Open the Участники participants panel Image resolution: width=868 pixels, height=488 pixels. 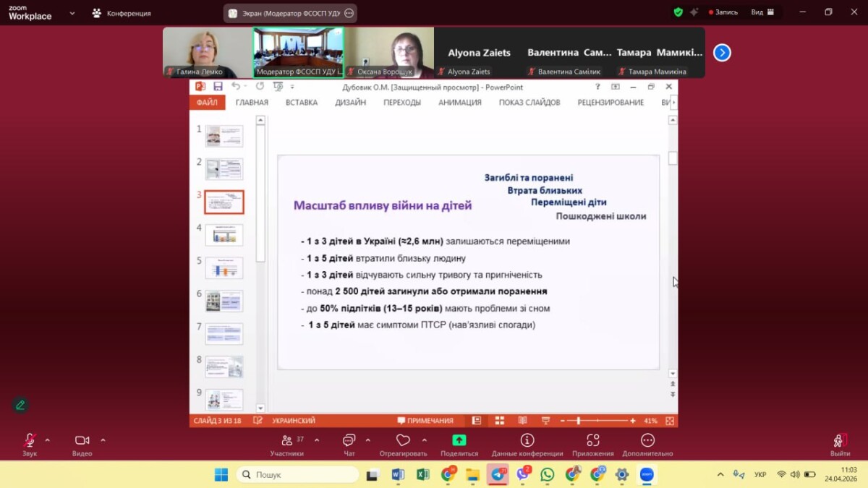[x=287, y=441]
